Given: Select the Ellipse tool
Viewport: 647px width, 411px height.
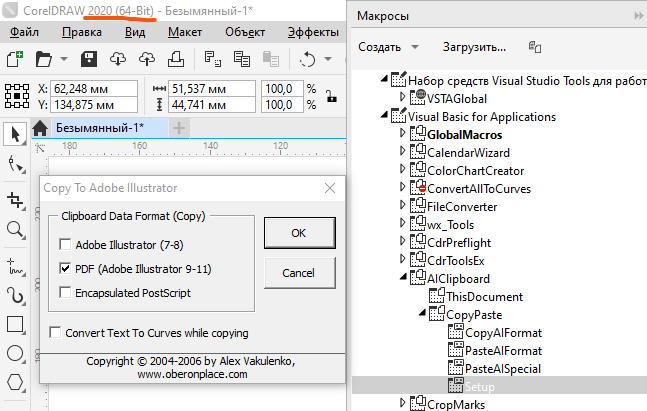Looking at the screenshot, I should (x=16, y=354).
